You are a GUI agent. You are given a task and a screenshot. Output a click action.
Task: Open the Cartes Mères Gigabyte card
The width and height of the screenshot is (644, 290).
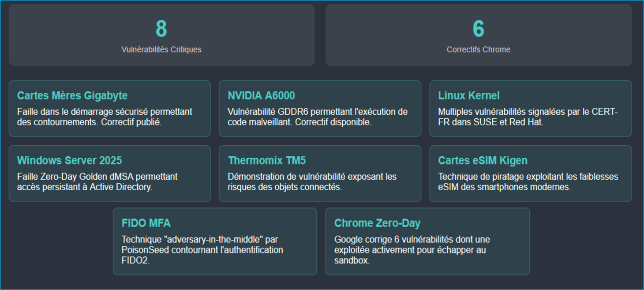click(109, 109)
